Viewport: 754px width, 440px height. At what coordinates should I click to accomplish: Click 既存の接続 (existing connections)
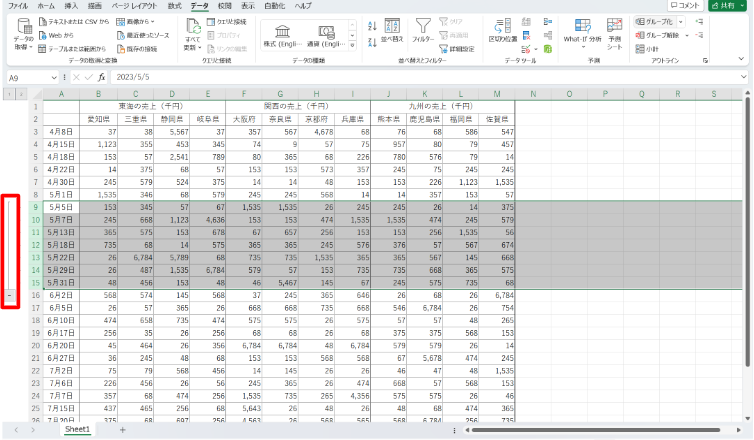(x=137, y=49)
